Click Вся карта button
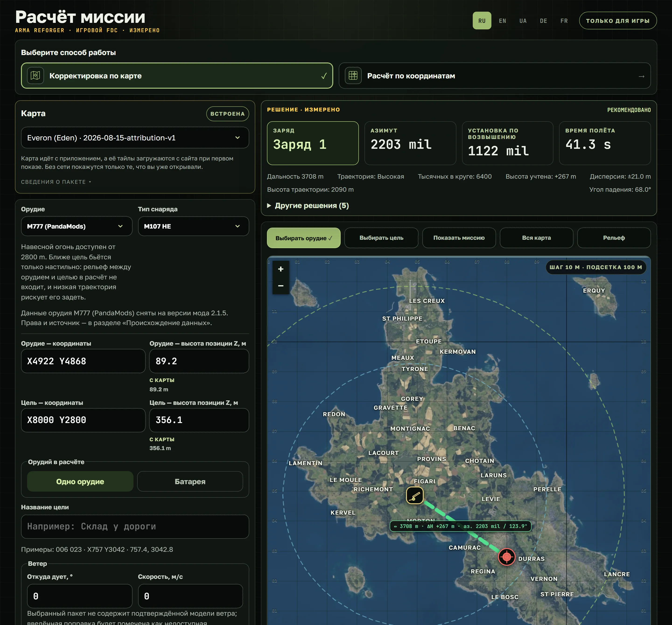Image resolution: width=672 pixels, height=625 pixels. tap(536, 238)
